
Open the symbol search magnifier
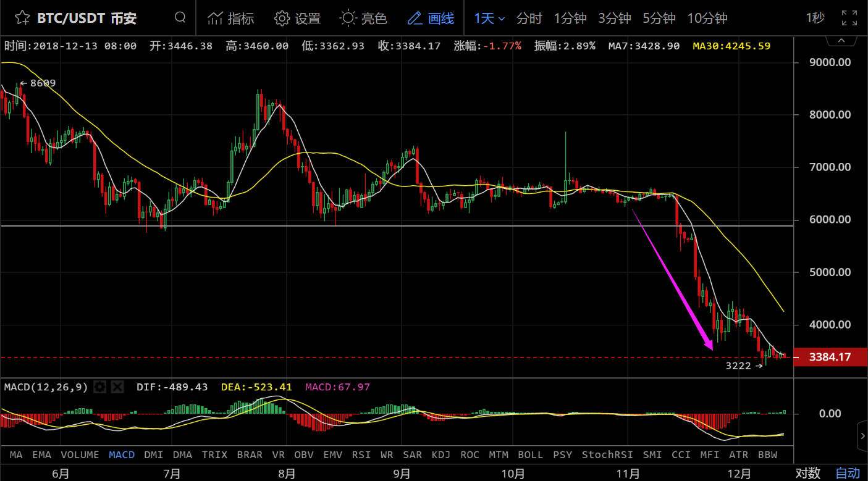(x=180, y=17)
